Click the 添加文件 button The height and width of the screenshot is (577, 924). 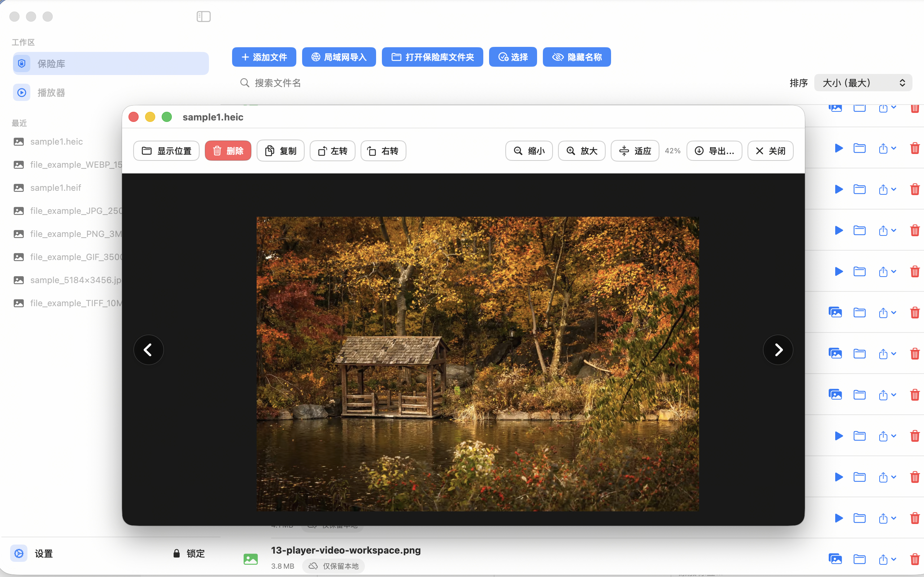pos(263,57)
